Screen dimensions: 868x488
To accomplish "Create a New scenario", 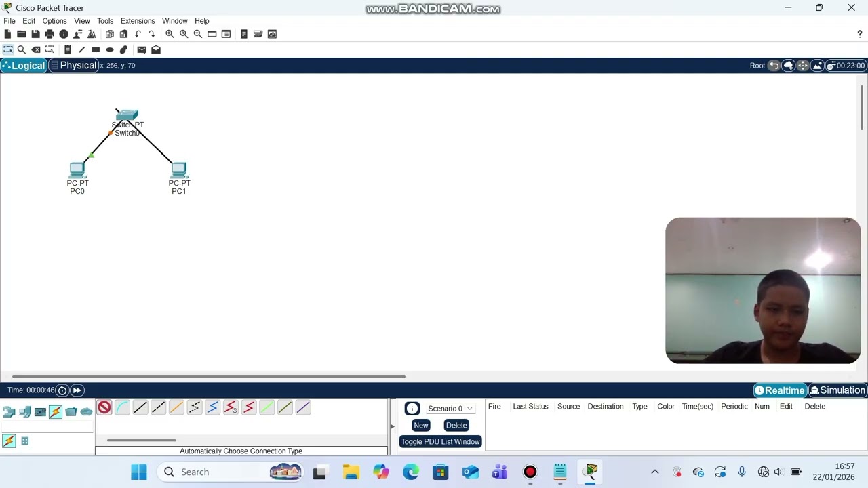I will (421, 425).
